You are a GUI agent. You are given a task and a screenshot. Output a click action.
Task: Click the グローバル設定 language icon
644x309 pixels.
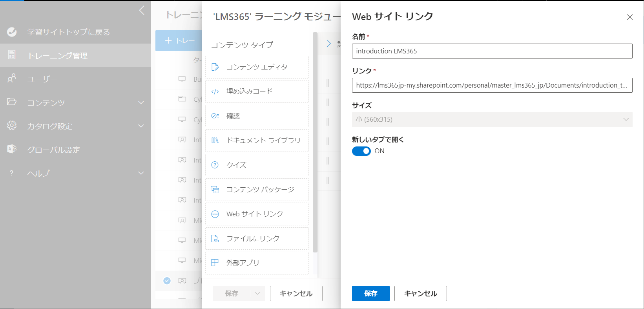tap(12, 149)
